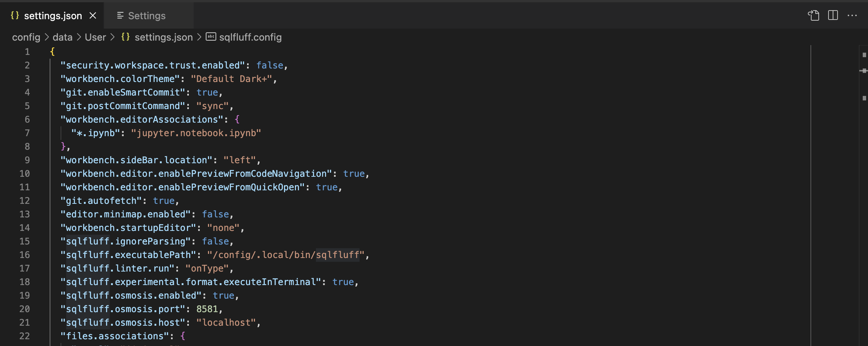The width and height of the screenshot is (868, 346).
Task: Click the false value on line 2
Action: click(x=270, y=65)
